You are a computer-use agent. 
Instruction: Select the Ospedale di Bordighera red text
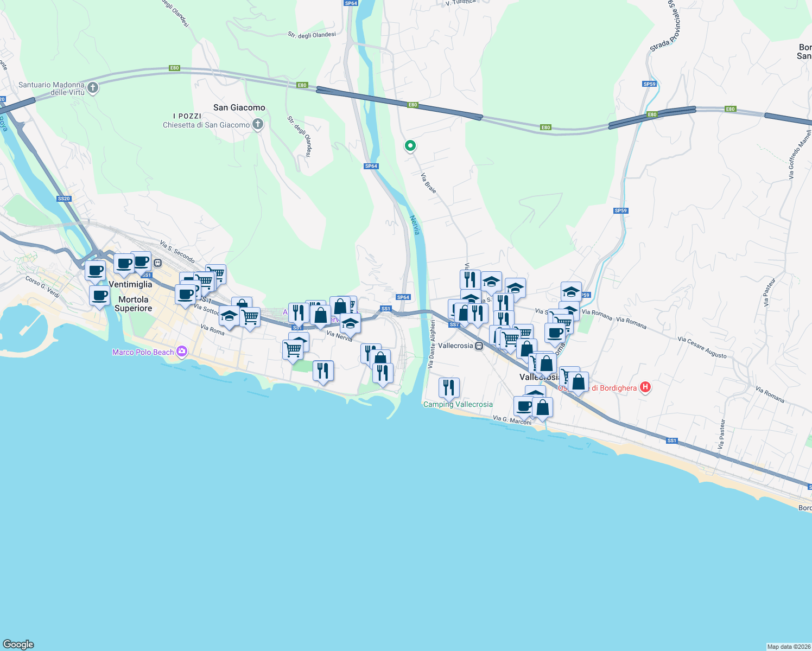[597, 388]
